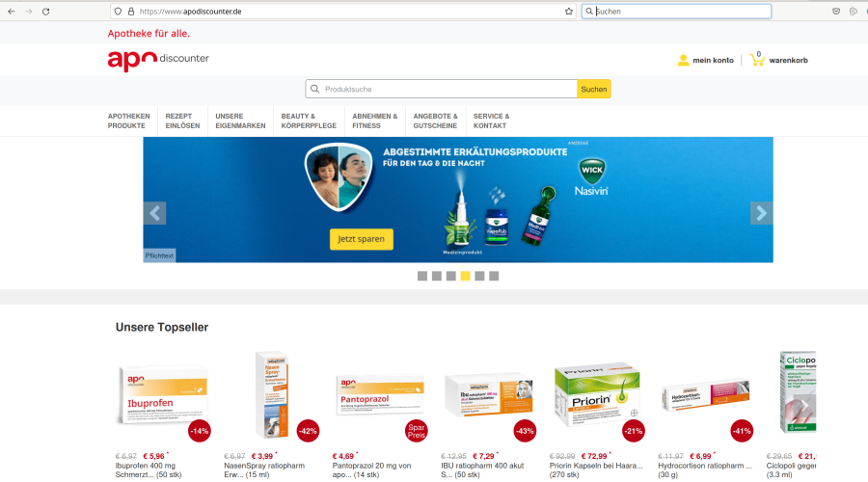This screenshot has width=868, height=482.
Task: Open mein konto user icon
Action: point(683,61)
